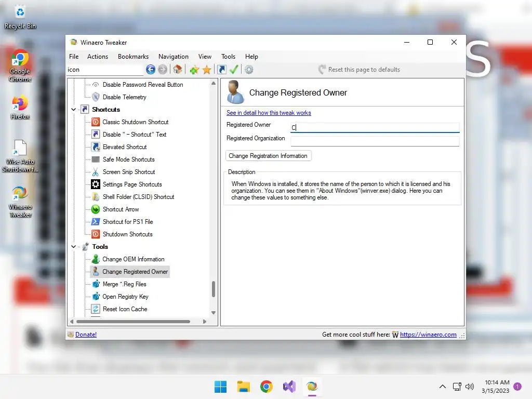The height and width of the screenshot is (399, 532).
Task: Click Reset this page to defaults
Action: [360, 70]
